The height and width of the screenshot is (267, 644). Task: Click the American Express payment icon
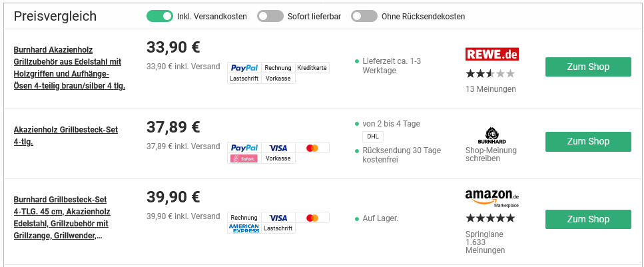[x=244, y=228]
